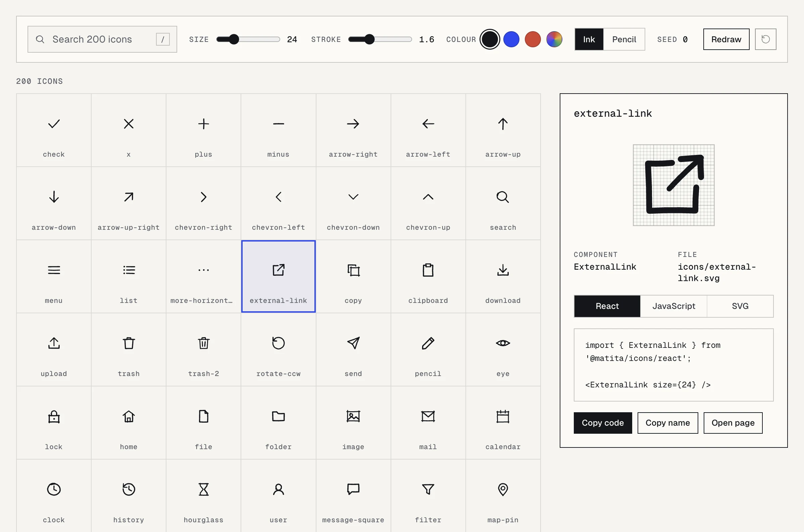Switch drawing style to Pencil
The image size is (804, 532).
coord(624,39)
